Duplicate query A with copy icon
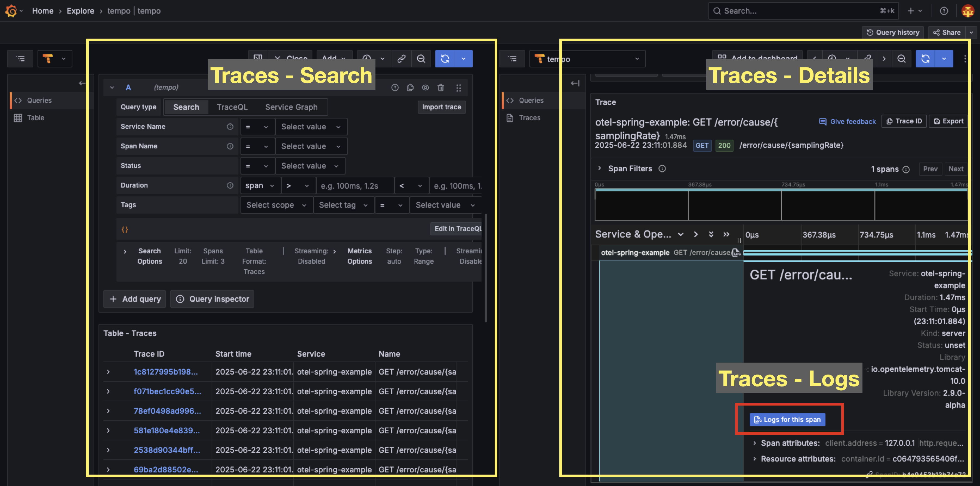Viewport: 980px width, 486px height. pos(410,88)
